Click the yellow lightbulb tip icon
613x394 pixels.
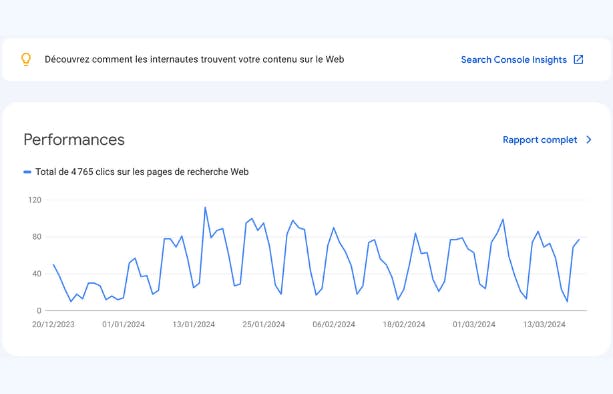pyautogui.click(x=26, y=59)
